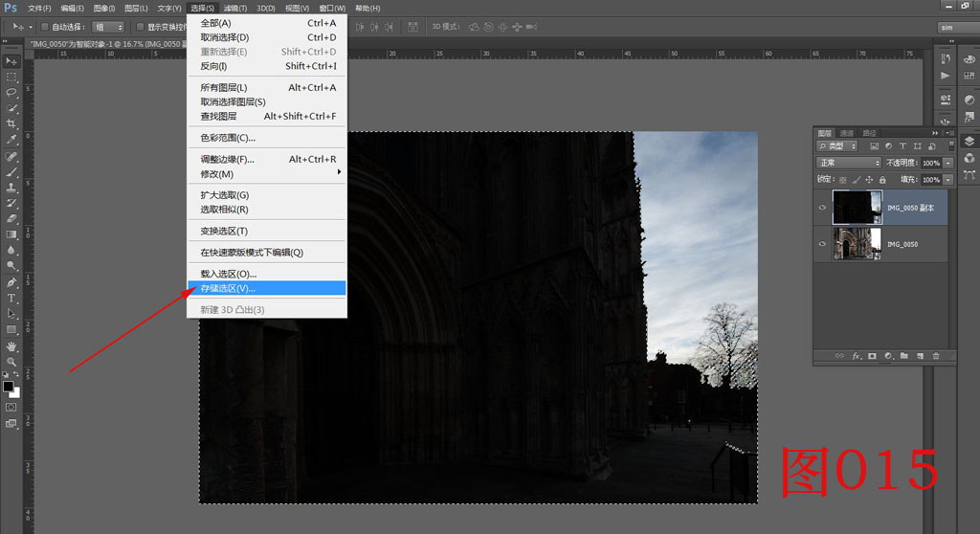Click 存储选区(V)... menu item
Viewport: 980px width, 534px height.
268,288
